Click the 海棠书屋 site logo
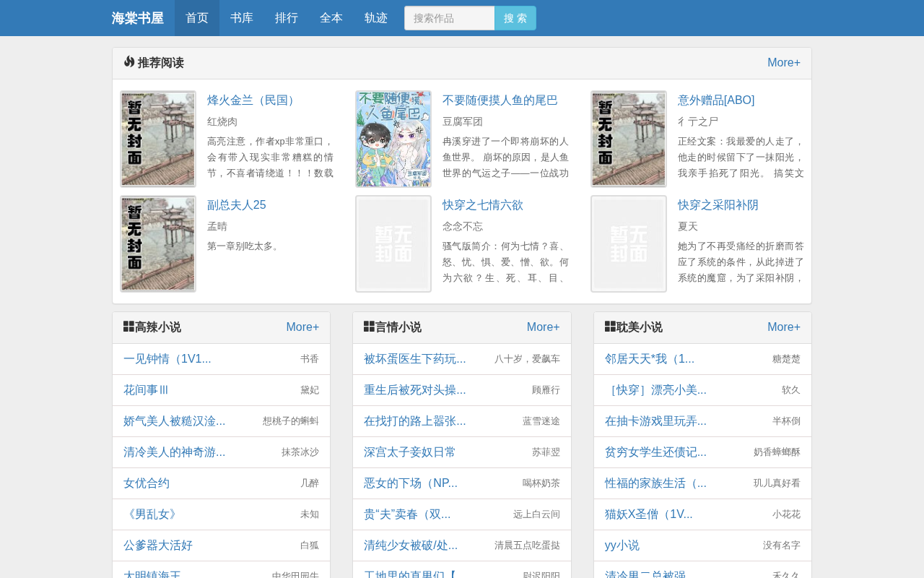 (x=137, y=18)
